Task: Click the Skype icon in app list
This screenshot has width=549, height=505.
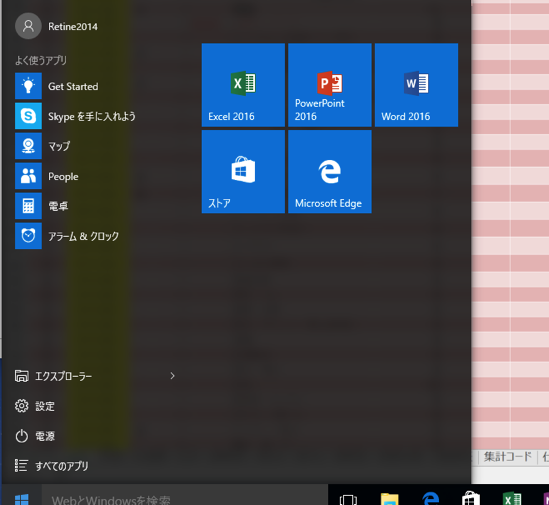Action: 28,116
